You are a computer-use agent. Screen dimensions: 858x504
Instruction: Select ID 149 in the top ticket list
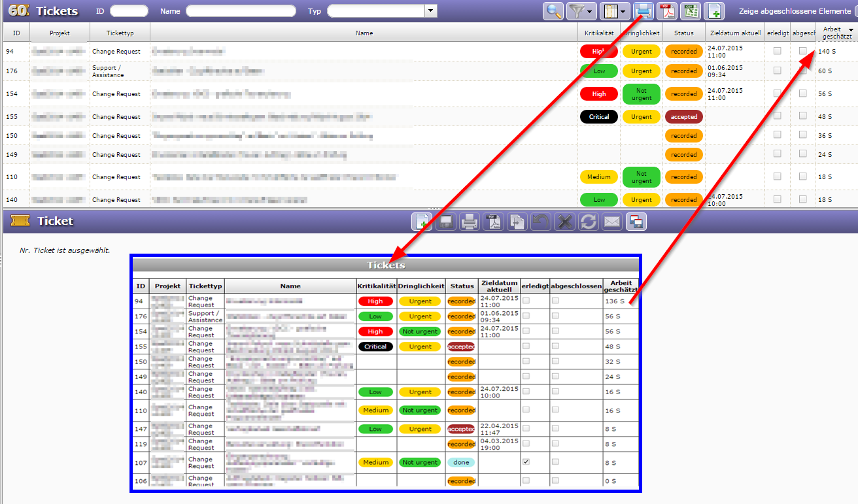[x=12, y=154]
